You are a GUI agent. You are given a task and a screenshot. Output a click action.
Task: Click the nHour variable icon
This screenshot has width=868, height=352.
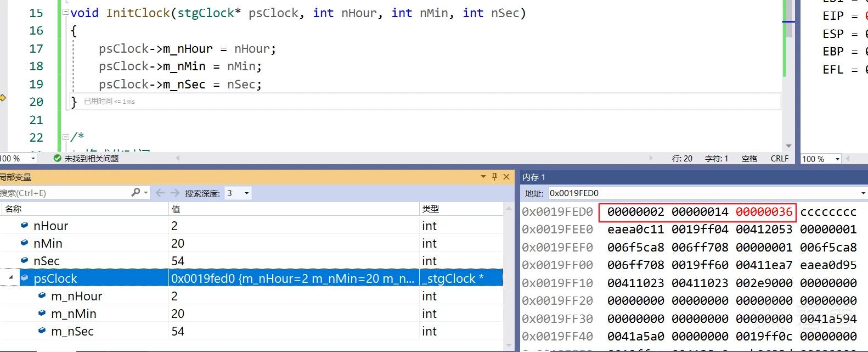coord(24,225)
